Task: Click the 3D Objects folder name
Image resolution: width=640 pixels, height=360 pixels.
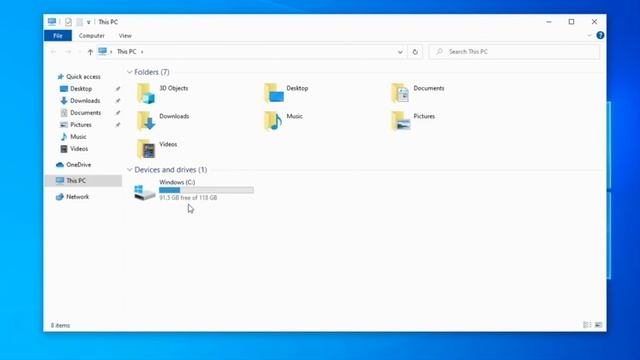Action: pyautogui.click(x=174, y=88)
